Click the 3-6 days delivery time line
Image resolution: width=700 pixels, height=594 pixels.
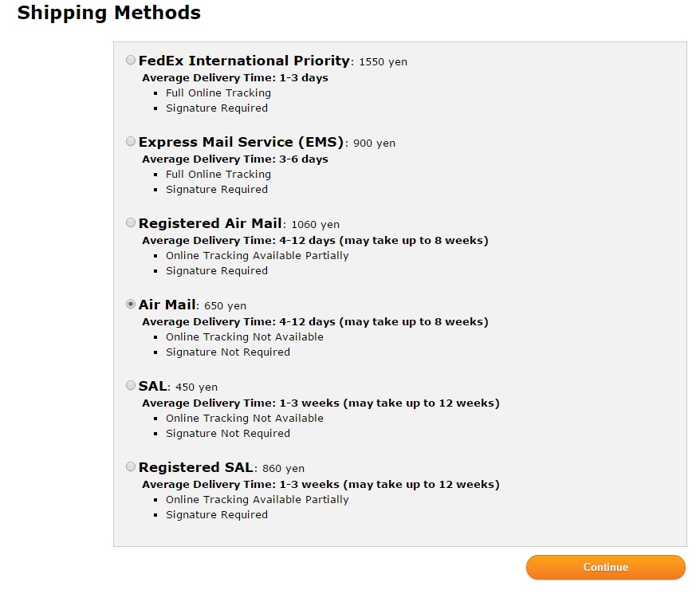click(x=235, y=159)
